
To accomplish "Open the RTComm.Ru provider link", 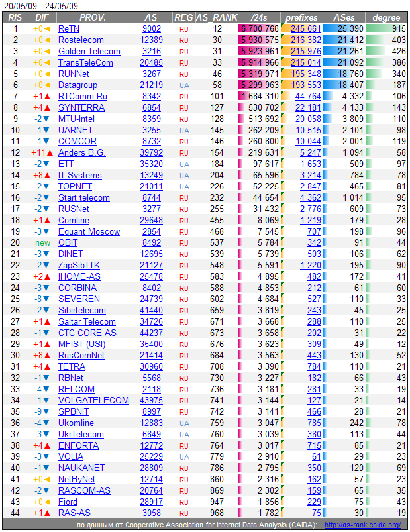I will click(x=83, y=96).
